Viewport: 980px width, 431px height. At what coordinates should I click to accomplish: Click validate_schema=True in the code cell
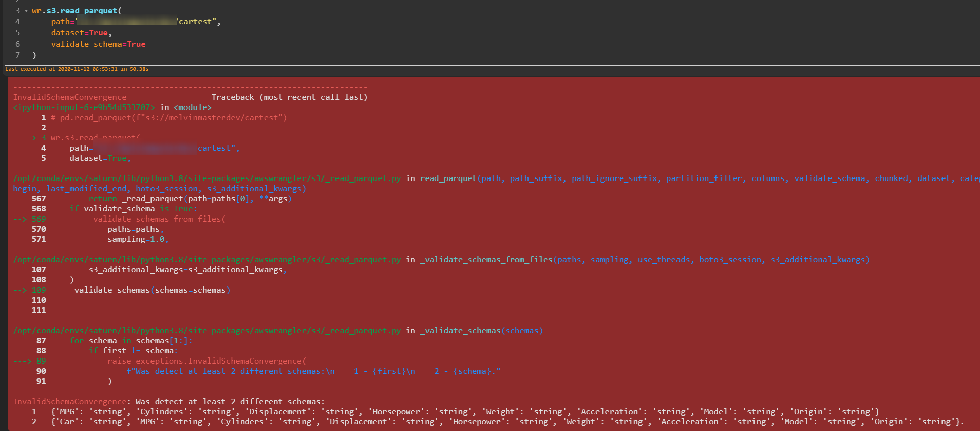(98, 44)
